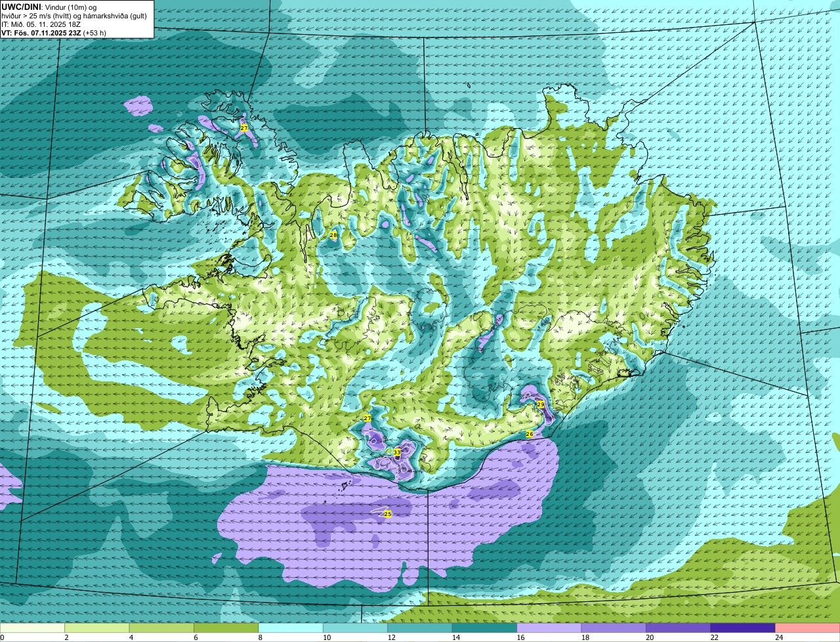Pick the 20–22 m/s violet swatch

coord(679,628)
